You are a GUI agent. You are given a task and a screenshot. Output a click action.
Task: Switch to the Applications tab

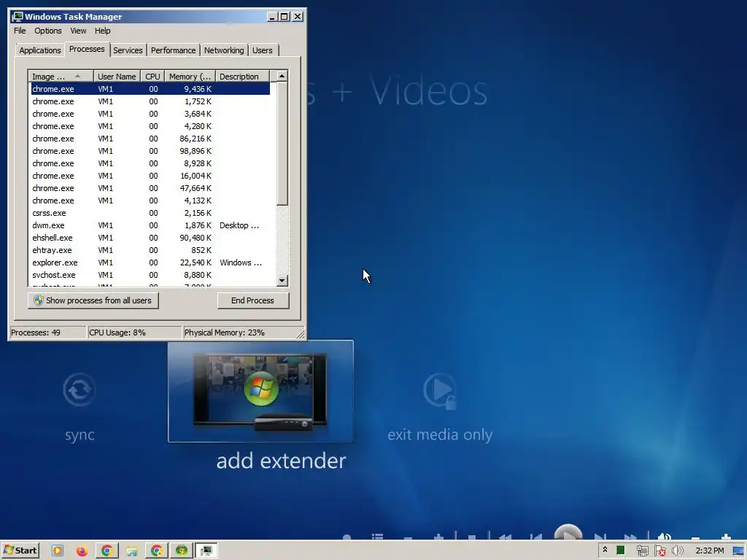(x=39, y=50)
